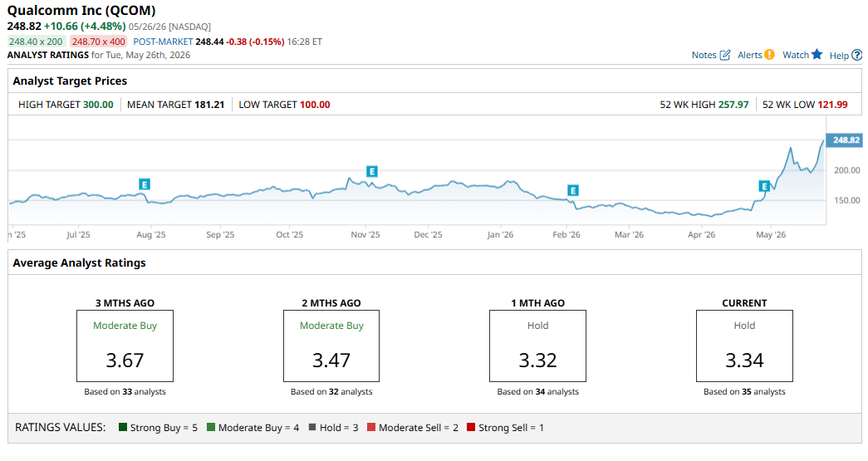Image resolution: width=868 pixels, height=461 pixels.
Task: Click the 248.82 price label on chart
Action: coord(844,140)
